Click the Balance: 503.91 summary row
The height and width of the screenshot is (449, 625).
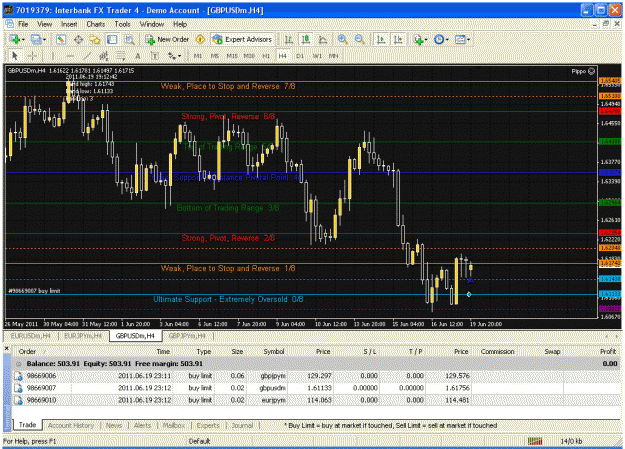(316, 364)
